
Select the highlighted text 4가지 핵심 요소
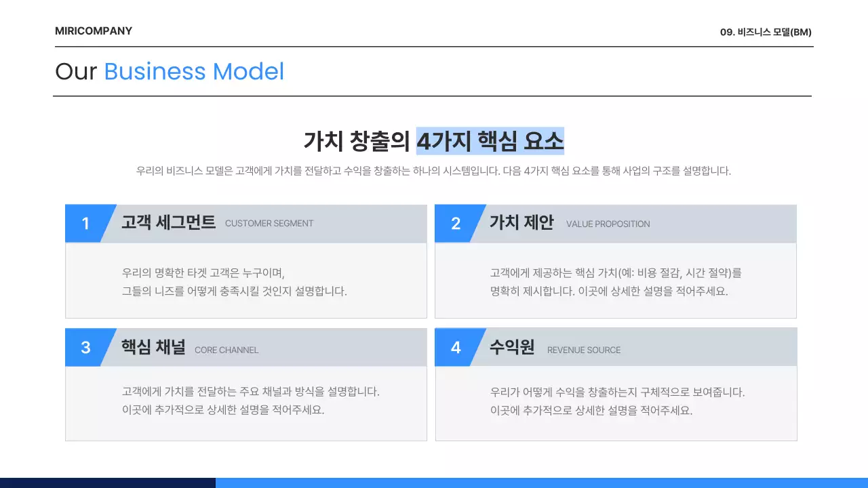(x=490, y=141)
